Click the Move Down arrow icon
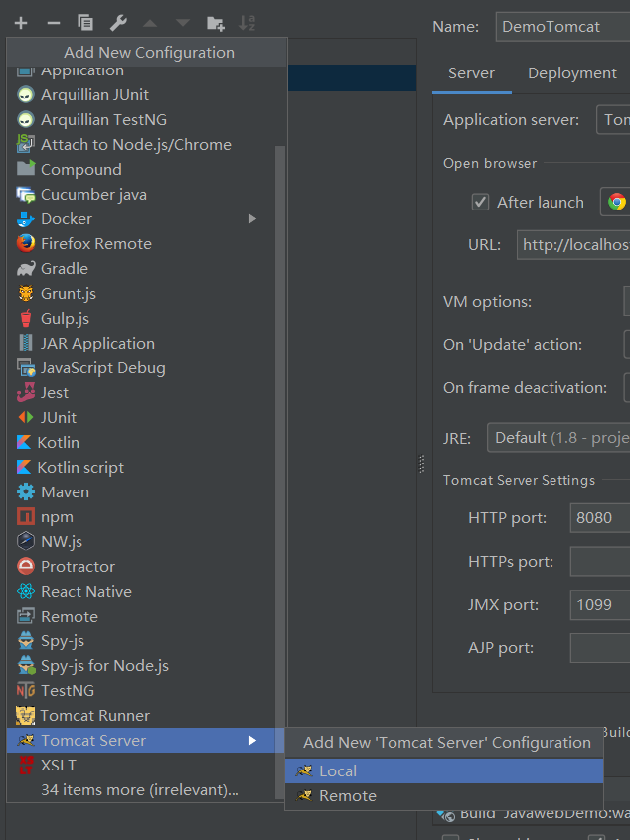Screen dimensions: 630x840 [183, 23]
